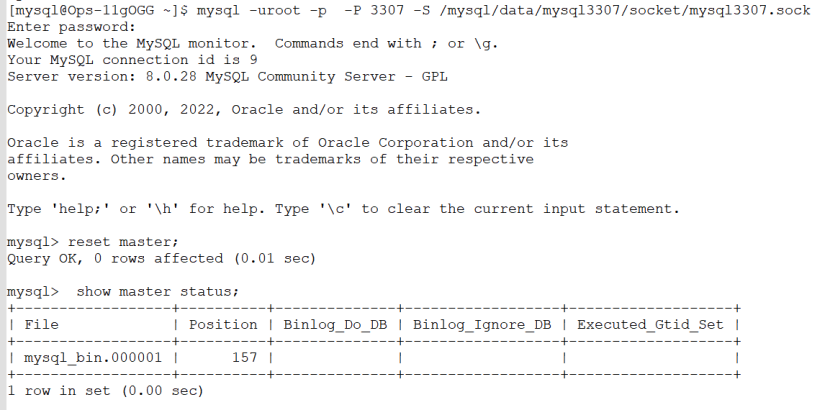
Task: Click the 'Welcome to the MySQL monitor' line
Action: coord(253,43)
